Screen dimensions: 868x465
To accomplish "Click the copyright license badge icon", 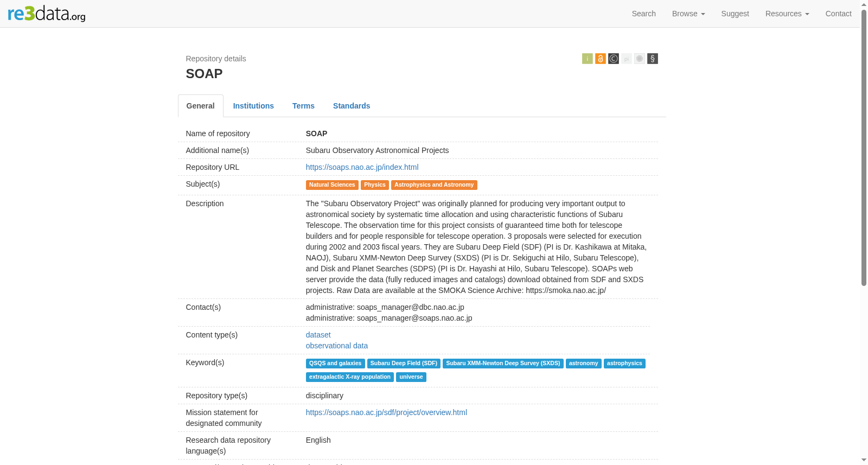I will coord(614,59).
